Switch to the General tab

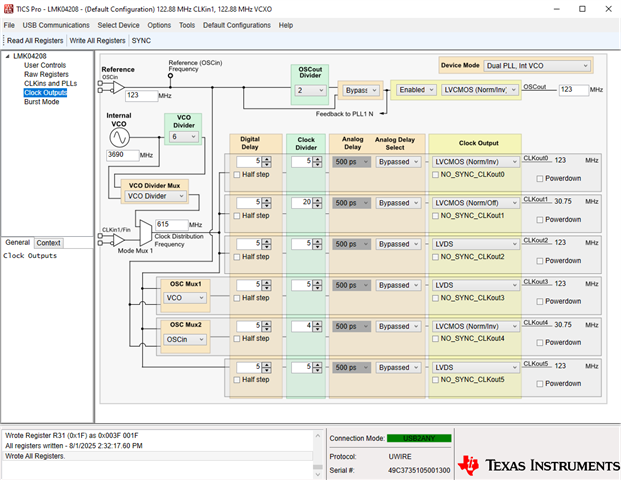click(17, 242)
